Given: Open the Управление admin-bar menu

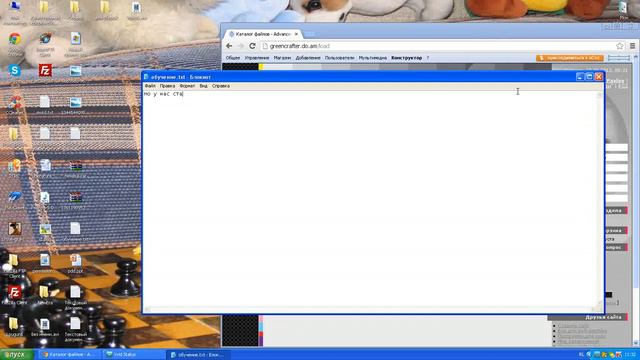Looking at the screenshot, I should (257, 58).
